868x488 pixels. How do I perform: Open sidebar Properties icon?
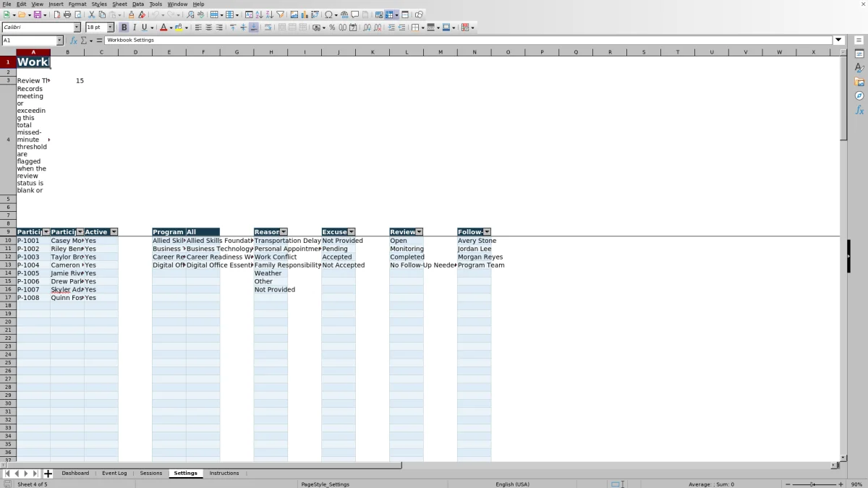click(x=859, y=54)
